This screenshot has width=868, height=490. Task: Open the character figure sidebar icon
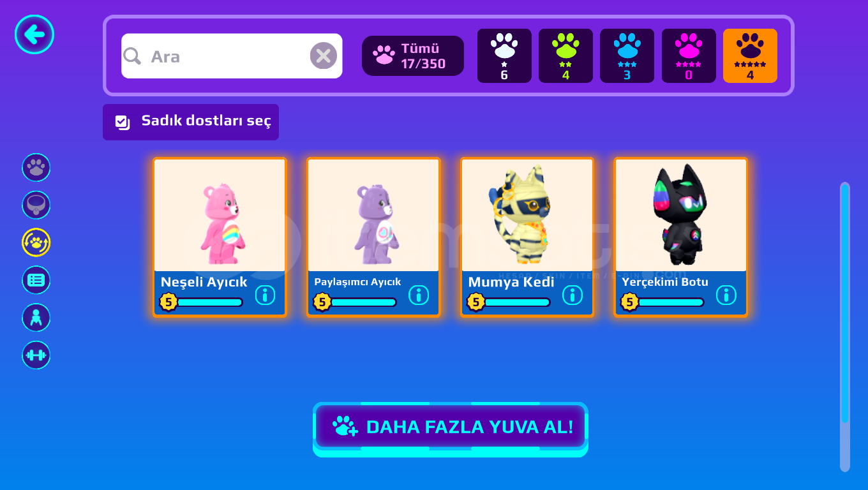click(x=36, y=318)
